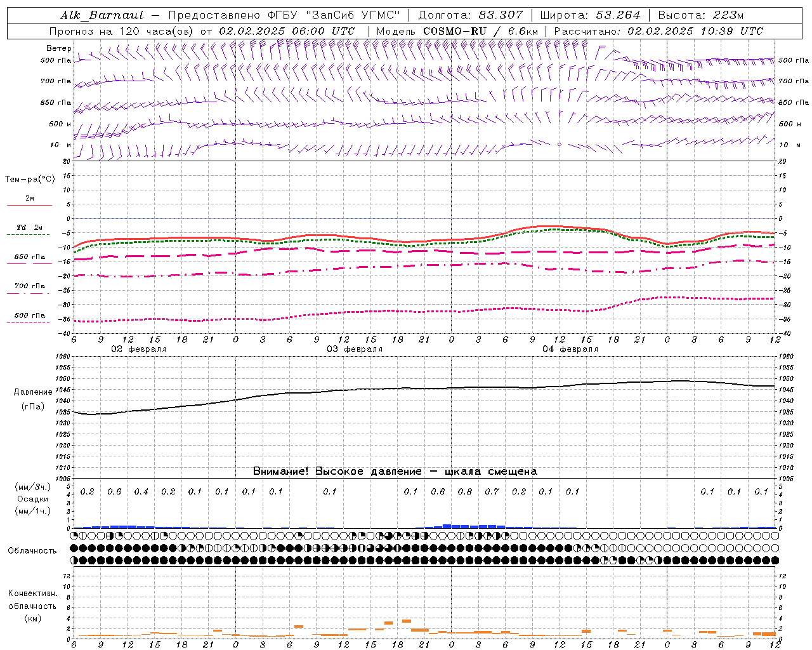Click the Долгота: 83.307 value
This screenshot has height=650, width=812.
pos(471,15)
